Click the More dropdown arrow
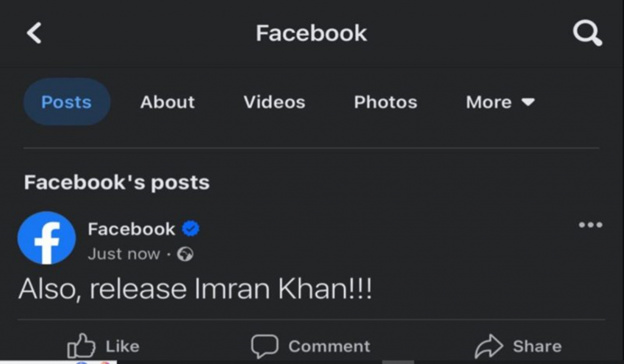Screen dimensions: 624x364 point(528,102)
